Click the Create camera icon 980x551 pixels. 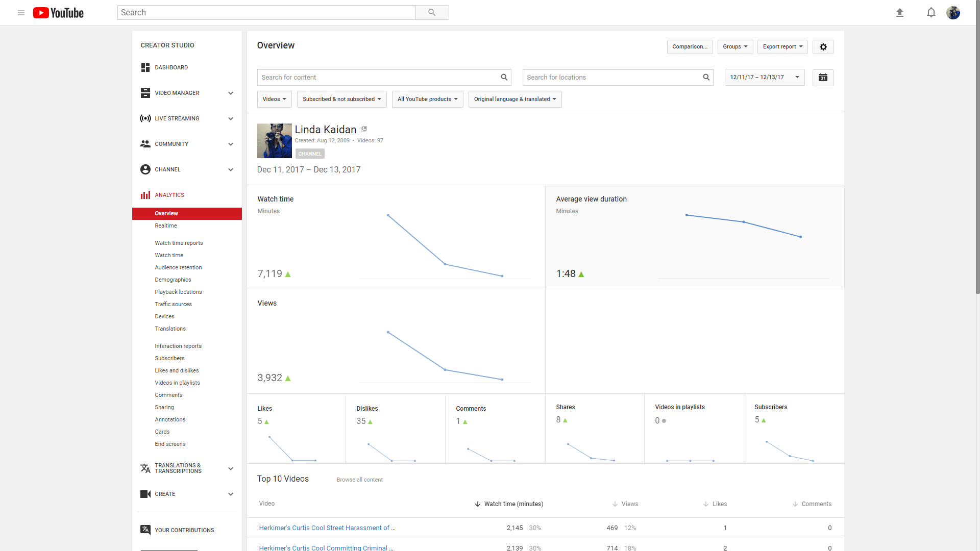145,494
